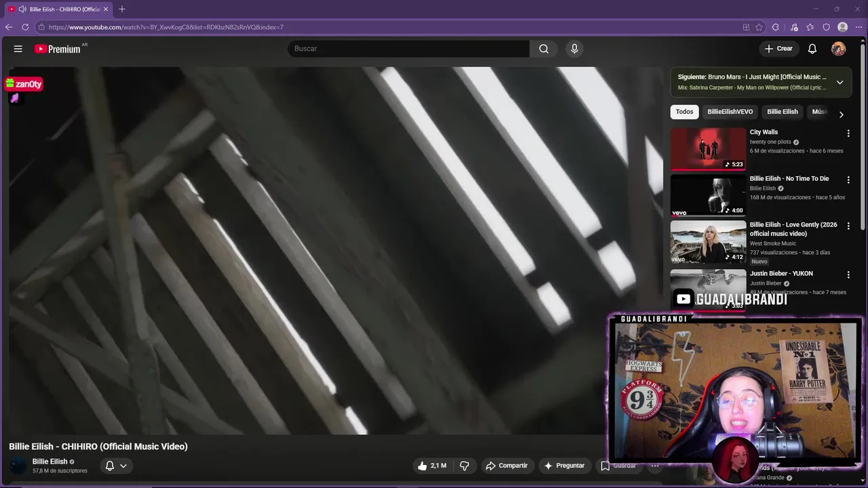
Task: Select the Billie Eilish filter chip
Action: 782,112
